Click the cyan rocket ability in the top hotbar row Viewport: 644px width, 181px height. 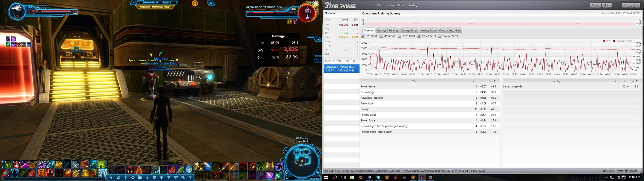tap(92, 164)
